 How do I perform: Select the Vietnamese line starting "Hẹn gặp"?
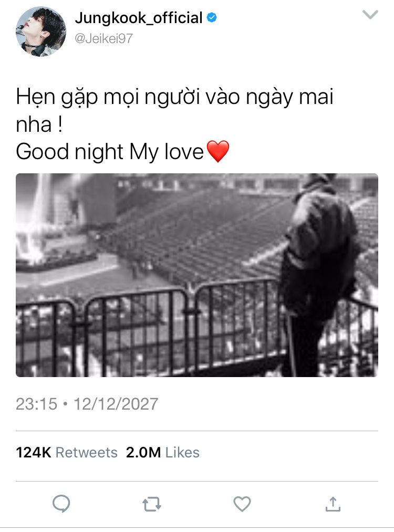coord(175,110)
